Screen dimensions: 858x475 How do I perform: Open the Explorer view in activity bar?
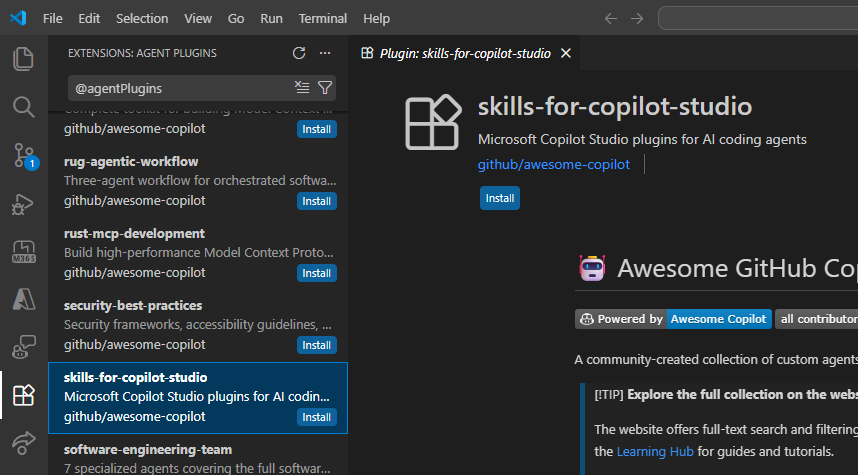point(24,59)
